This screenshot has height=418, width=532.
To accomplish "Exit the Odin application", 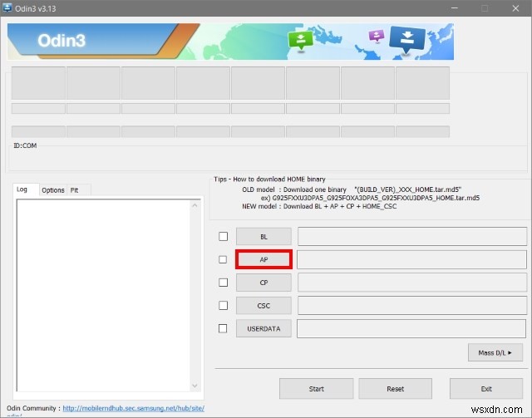I will pyautogui.click(x=486, y=389).
